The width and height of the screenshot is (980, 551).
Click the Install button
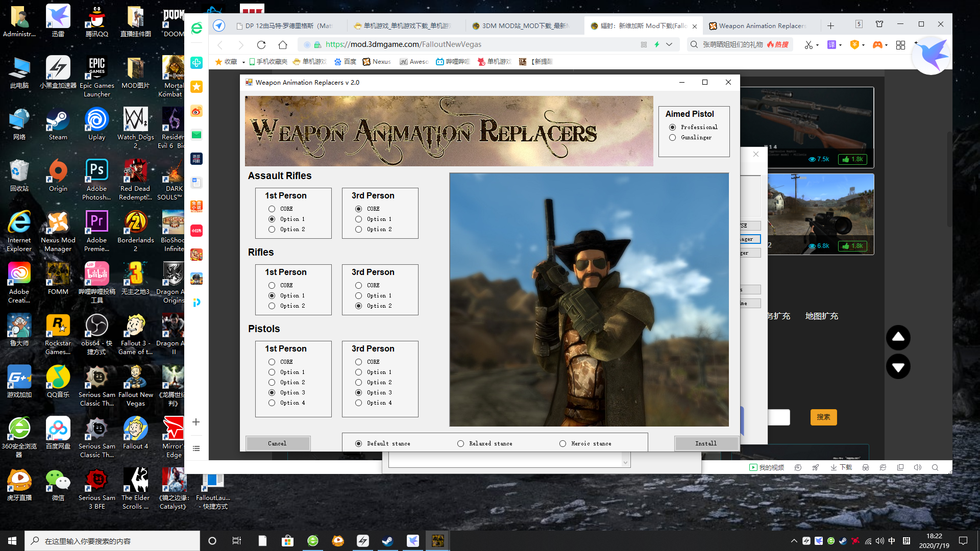(x=706, y=443)
